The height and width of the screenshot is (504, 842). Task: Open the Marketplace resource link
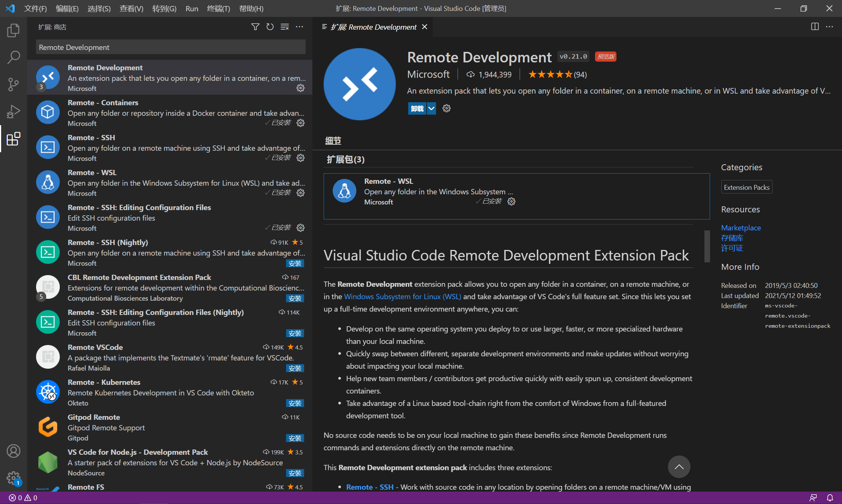[741, 228]
